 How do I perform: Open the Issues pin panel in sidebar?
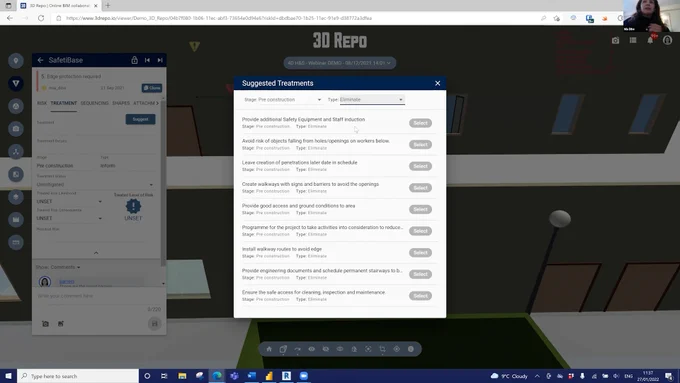[16, 61]
